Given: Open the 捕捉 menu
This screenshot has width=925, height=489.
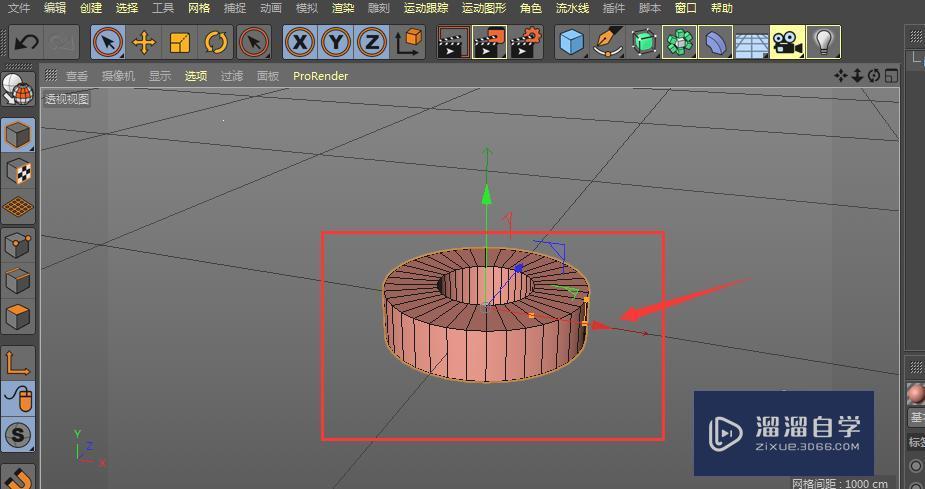Looking at the screenshot, I should (x=235, y=8).
